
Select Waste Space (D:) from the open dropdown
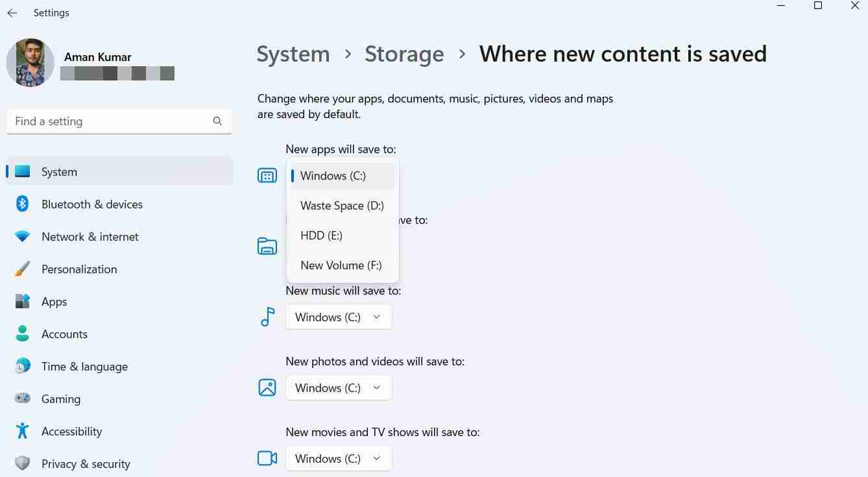point(342,205)
